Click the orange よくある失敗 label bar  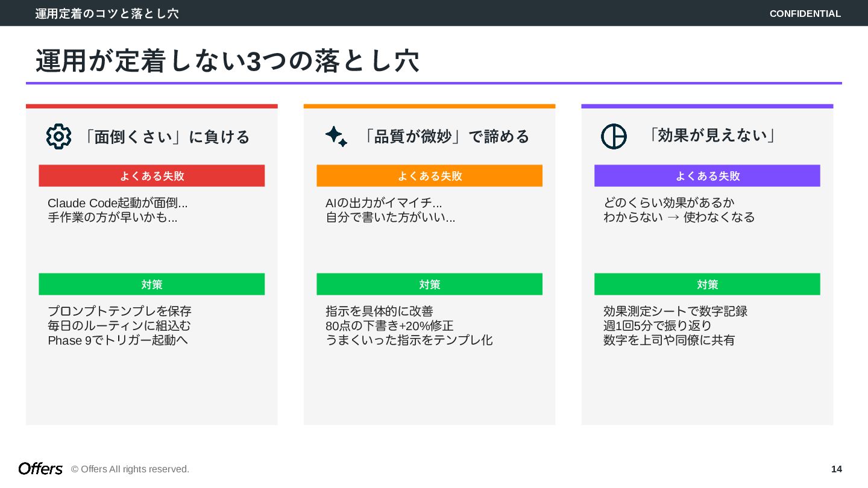[429, 176]
